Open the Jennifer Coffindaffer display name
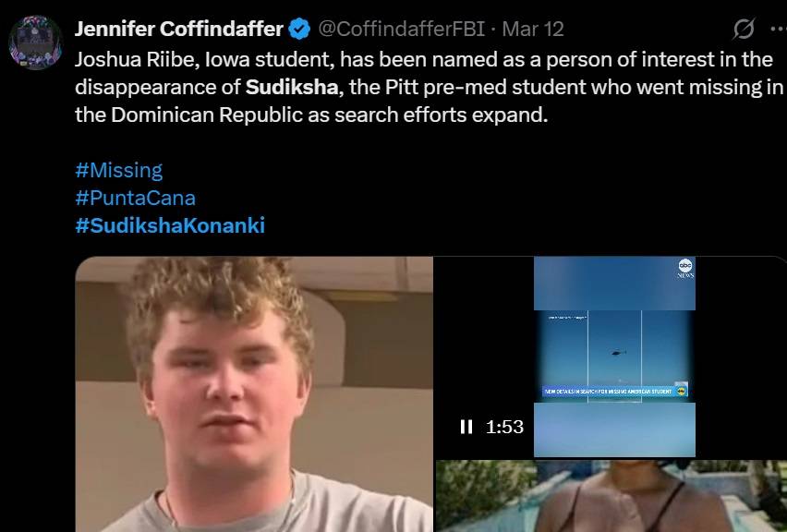 178,30
